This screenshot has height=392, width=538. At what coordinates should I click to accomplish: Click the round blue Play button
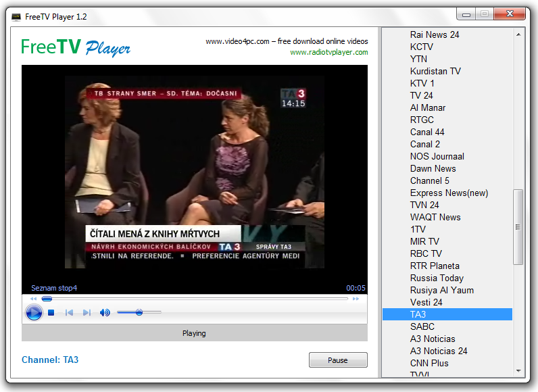click(34, 312)
